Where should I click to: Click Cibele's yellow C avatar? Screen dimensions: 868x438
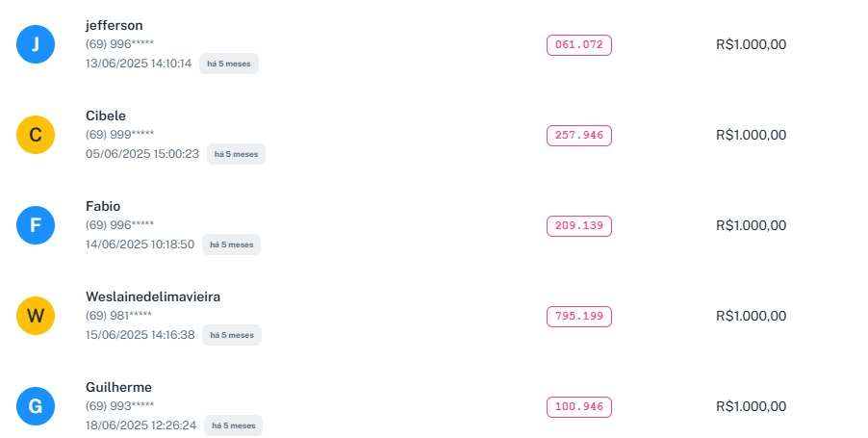click(x=36, y=135)
